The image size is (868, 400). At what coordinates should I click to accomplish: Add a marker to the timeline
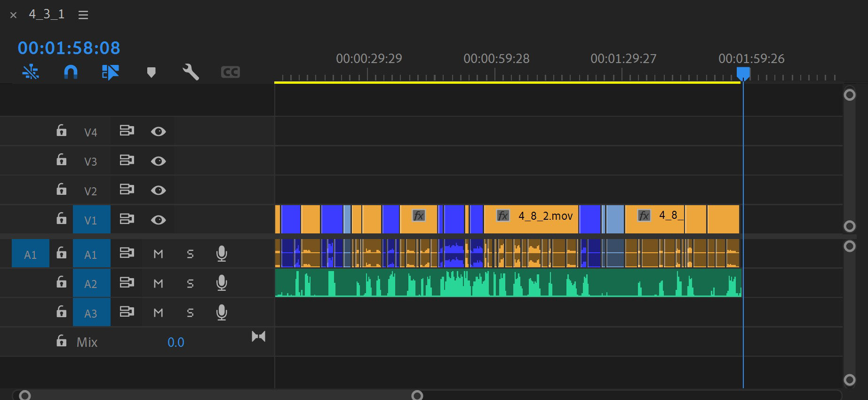pyautogui.click(x=151, y=72)
